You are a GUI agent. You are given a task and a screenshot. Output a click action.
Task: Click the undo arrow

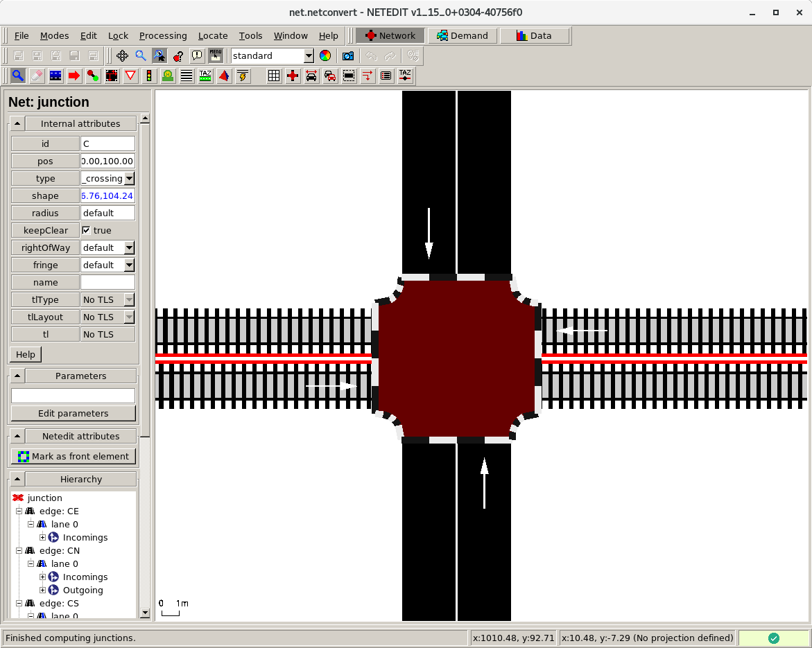coord(371,55)
